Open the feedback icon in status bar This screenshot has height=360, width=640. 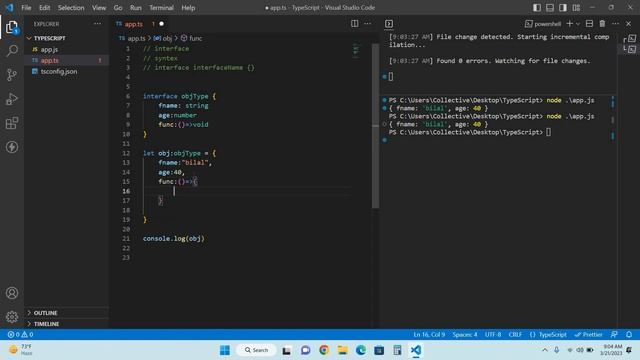pos(614,334)
